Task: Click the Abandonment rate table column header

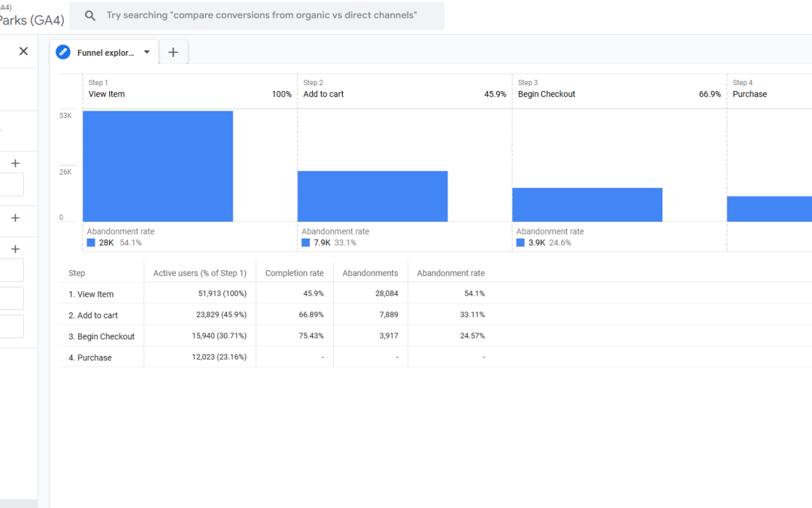Action: coord(451,273)
